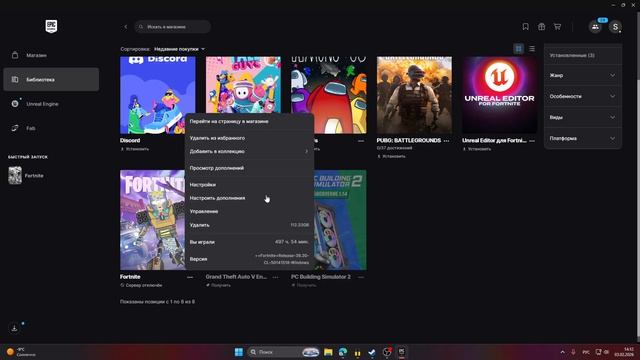Click Установить under Unreal Editor для Fortnite
640x360 pixels.
click(x=477, y=149)
